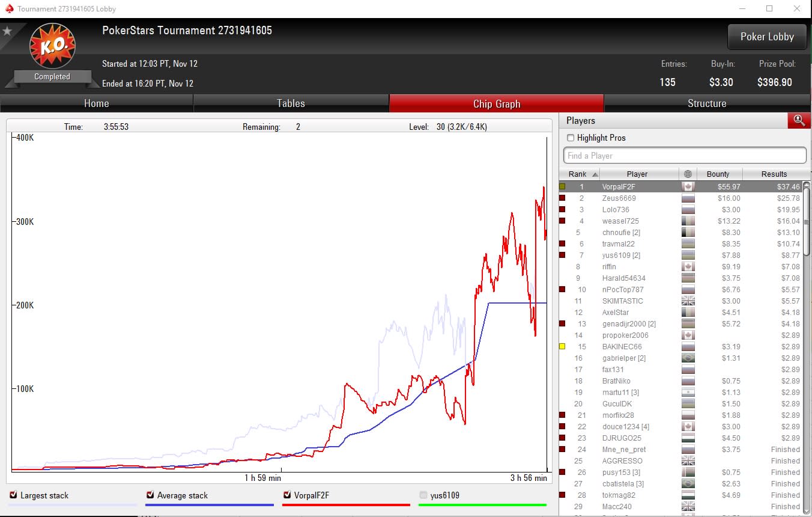Click the red note marker beside tokmag82
Viewport: 812px width, 517px height.
coord(562,495)
